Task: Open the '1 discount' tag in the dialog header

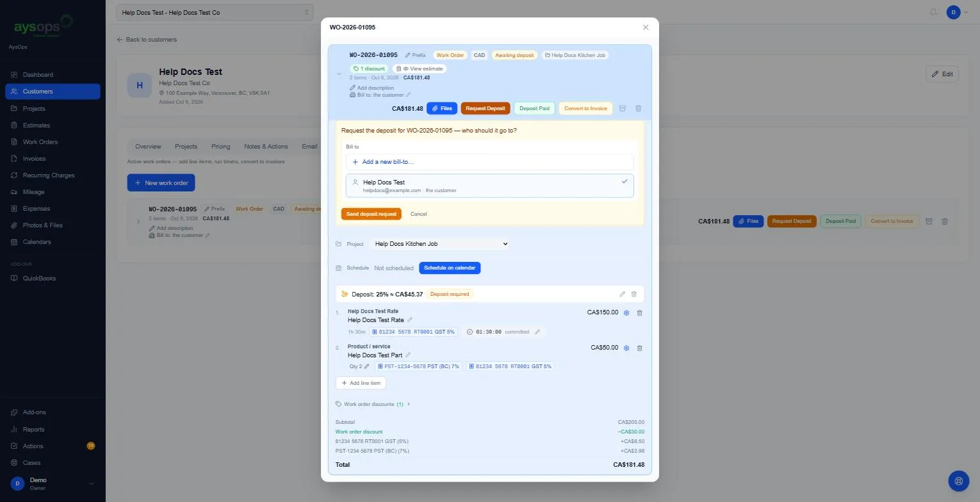Action: (x=369, y=69)
